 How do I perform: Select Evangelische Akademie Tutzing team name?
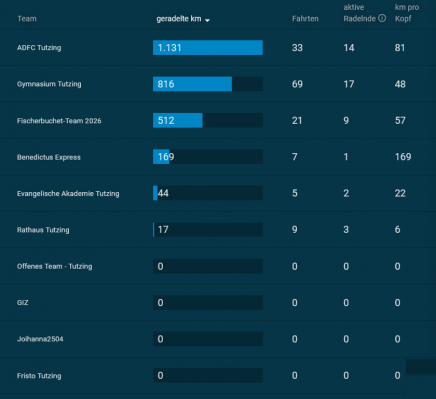click(x=68, y=193)
